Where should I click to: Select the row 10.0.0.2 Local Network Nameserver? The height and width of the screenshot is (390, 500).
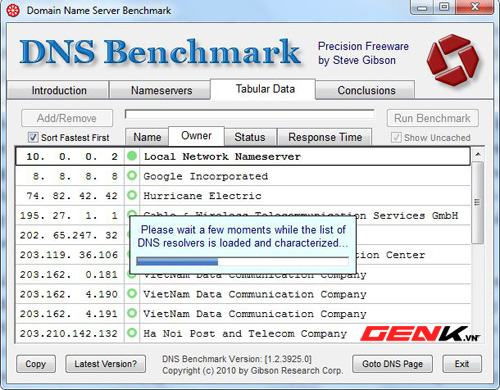click(x=243, y=156)
